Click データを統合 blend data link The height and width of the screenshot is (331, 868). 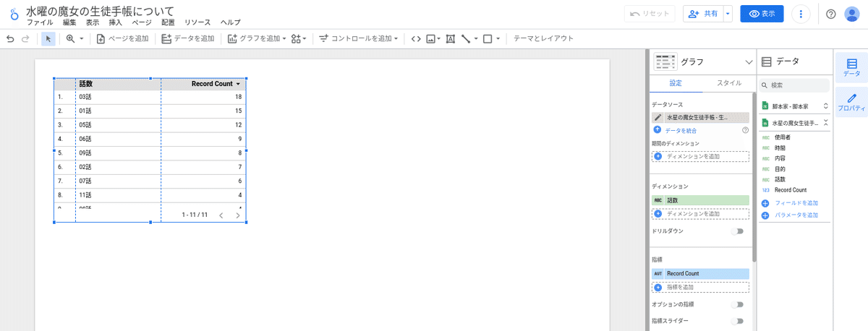[681, 130]
